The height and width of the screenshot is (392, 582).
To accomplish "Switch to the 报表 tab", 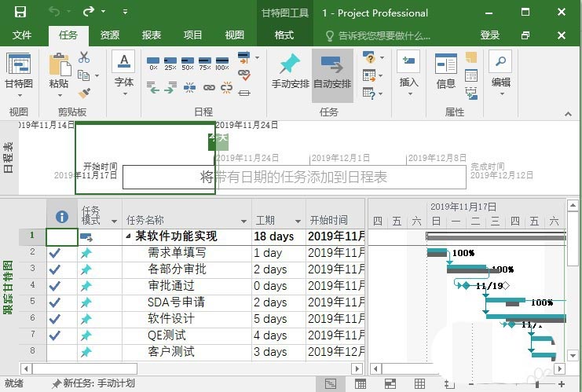I will 151,35.
